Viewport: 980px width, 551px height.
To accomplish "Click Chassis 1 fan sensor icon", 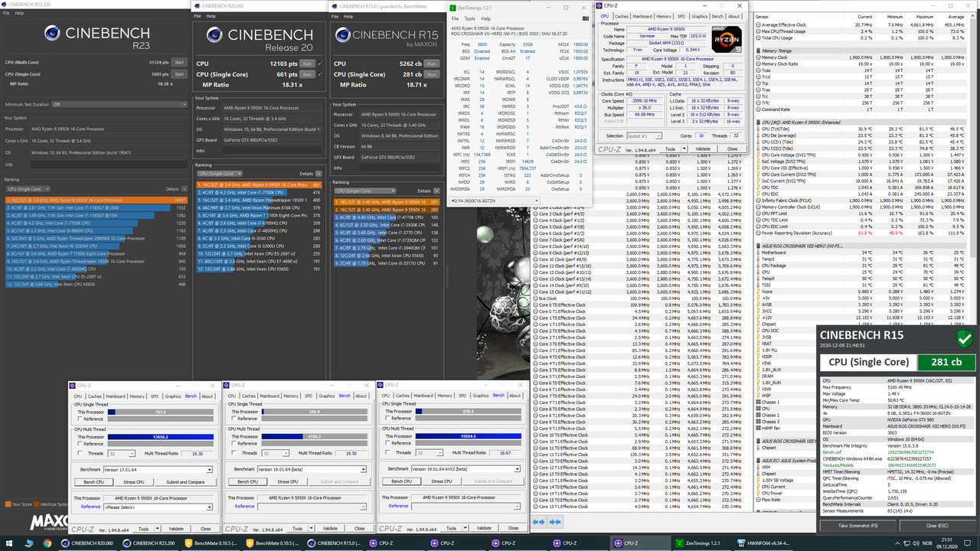I will (759, 403).
